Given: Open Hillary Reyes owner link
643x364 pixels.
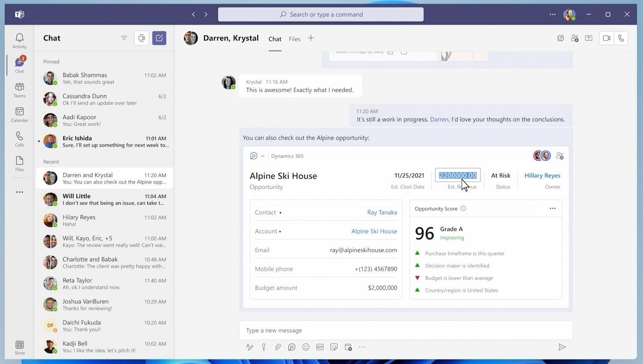Looking at the screenshot, I should click(x=542, y=175).
